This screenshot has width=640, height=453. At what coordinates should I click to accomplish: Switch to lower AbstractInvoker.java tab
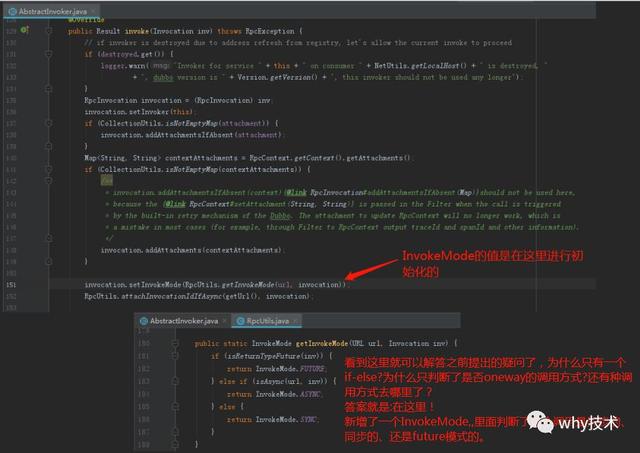pos(184,321)
